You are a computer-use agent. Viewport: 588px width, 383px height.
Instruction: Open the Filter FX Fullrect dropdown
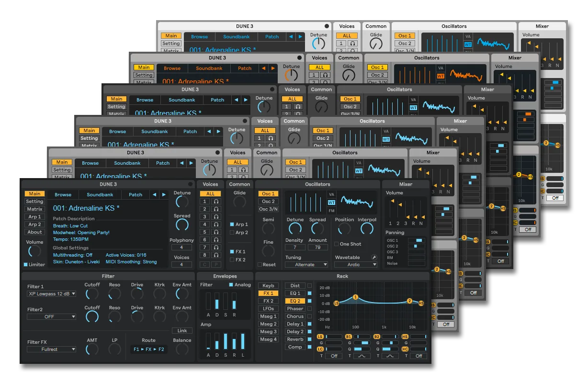[52, 349]
